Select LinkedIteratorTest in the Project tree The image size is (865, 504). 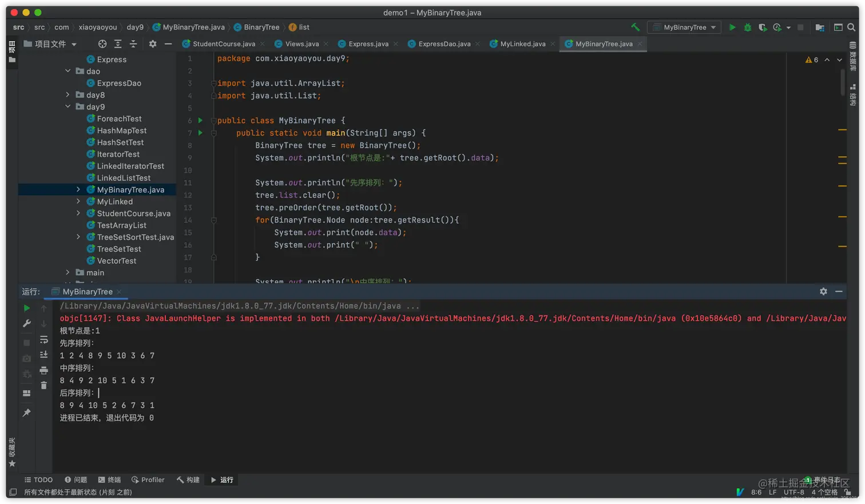point(130,166)
